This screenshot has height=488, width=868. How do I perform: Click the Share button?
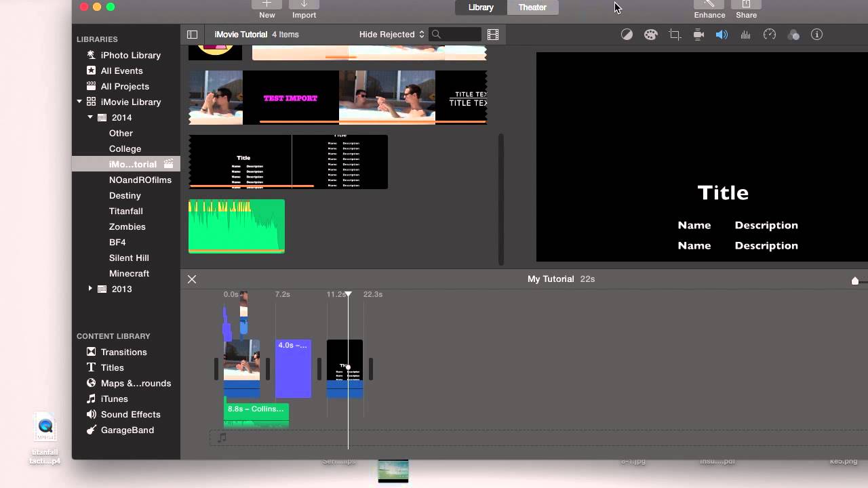pyautogui.click(x=746, y=9)
